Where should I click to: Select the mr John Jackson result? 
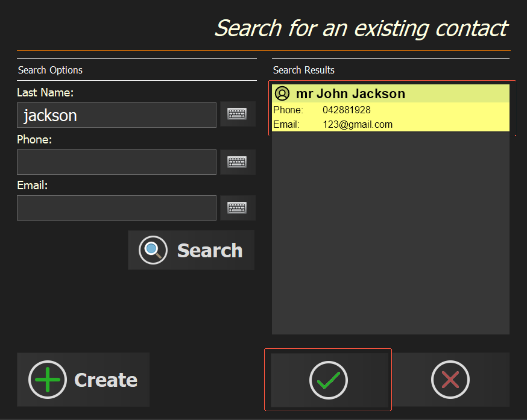(351, 94)
